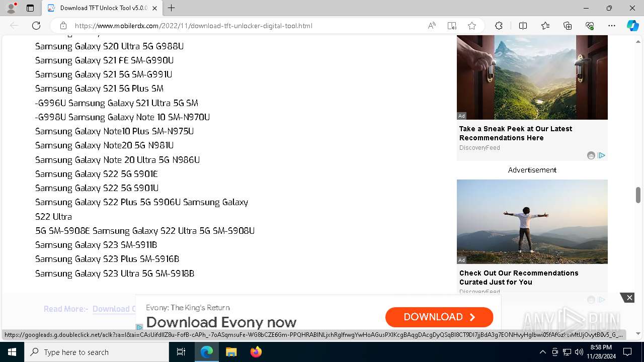
Task: Click 'Samsung Galaxy S20 Ultra 5G G988U' text
Action: click(109, 46)
